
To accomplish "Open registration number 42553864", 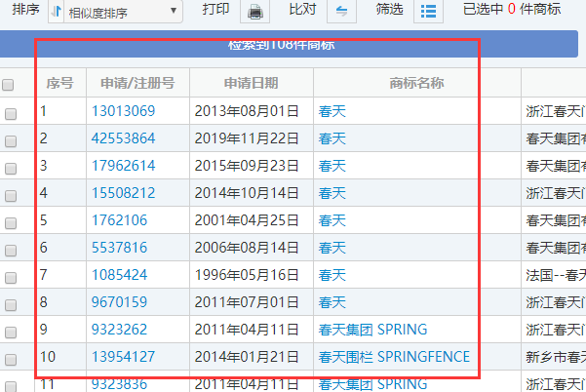I will [x=123, y=138].
